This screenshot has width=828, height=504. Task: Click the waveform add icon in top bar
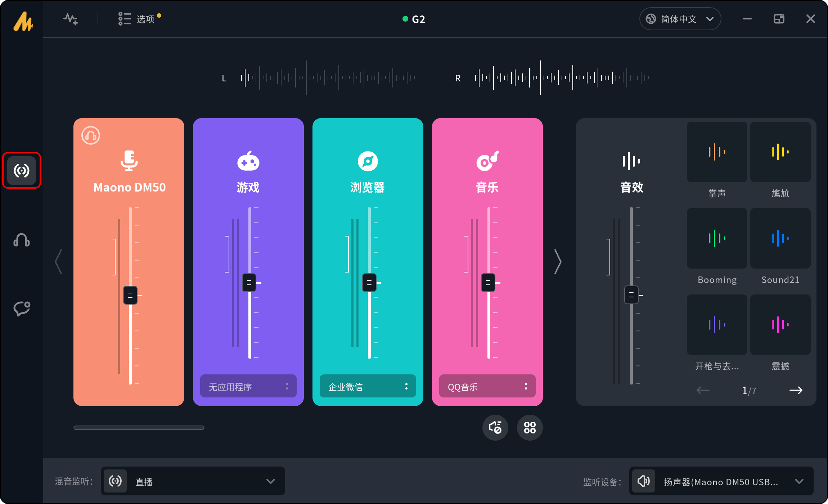[71, 19]
